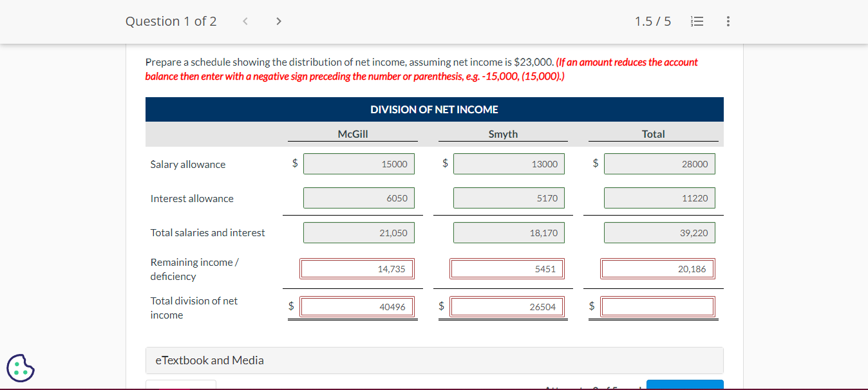Click McGill remaining income field 14,735

pos(357,269)
